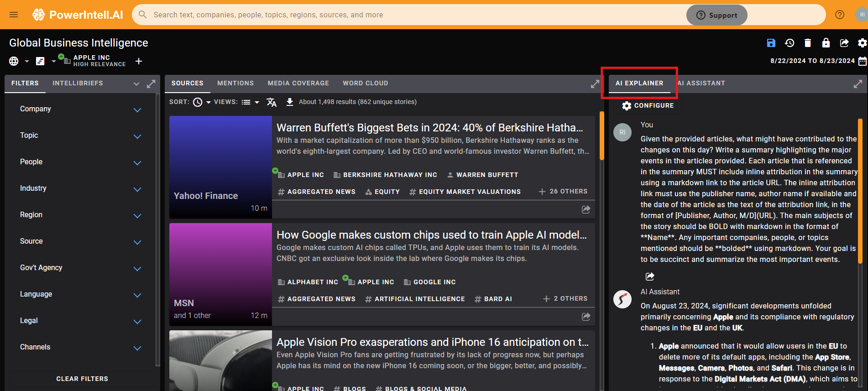Click the Configure button
Image resolution: width=868 pixels, height=391 pixels.
(648, 105)
